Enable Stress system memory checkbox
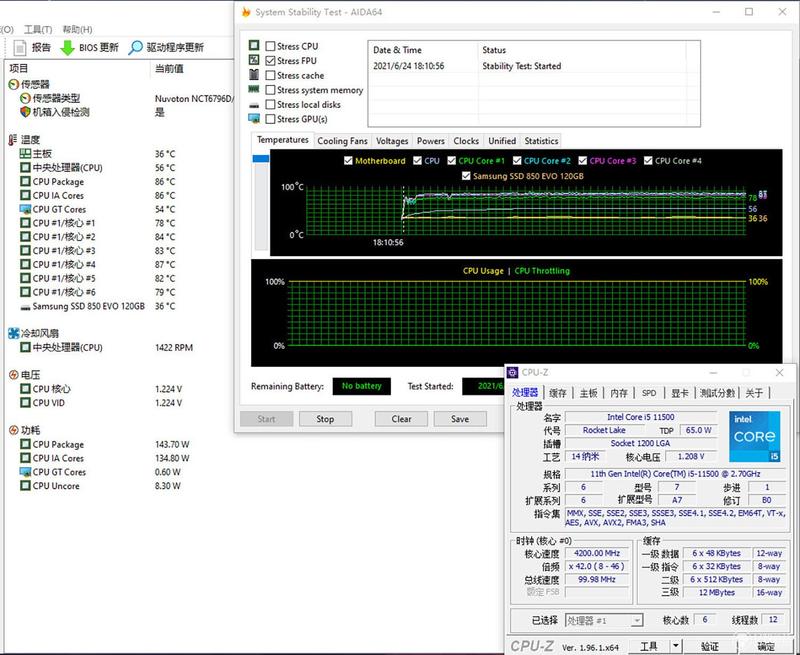Screen dimensions: 800x655 coord(270,90)
